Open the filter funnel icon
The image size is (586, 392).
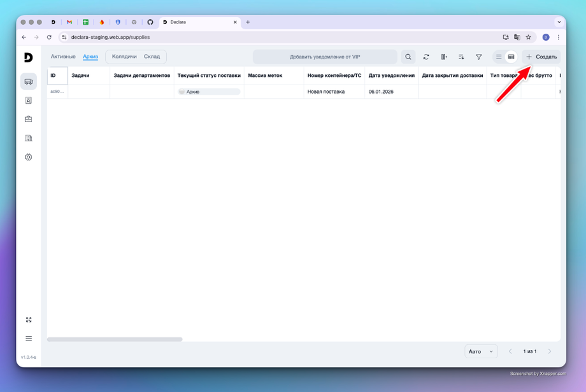pyautogui.click(x=479, y=57)
